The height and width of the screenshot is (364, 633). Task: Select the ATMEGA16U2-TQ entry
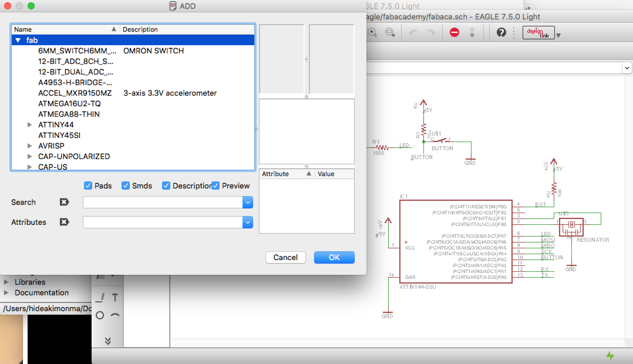click(x=69, y=104)
